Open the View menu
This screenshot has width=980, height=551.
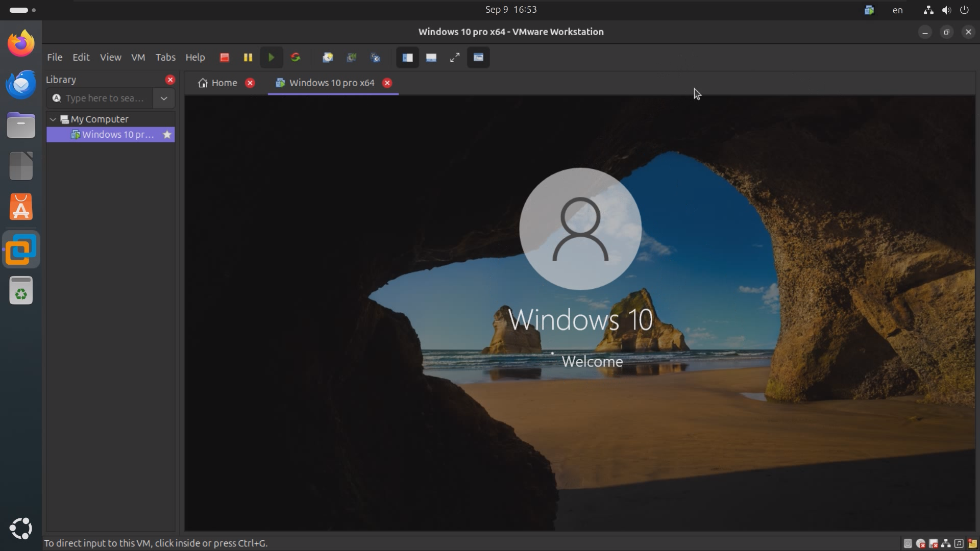pos(110,57)
